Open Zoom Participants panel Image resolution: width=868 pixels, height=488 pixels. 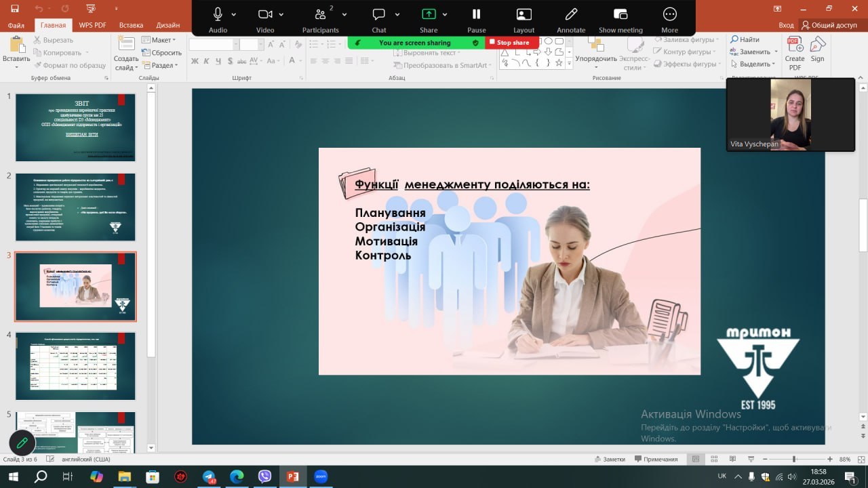point(320,14)
